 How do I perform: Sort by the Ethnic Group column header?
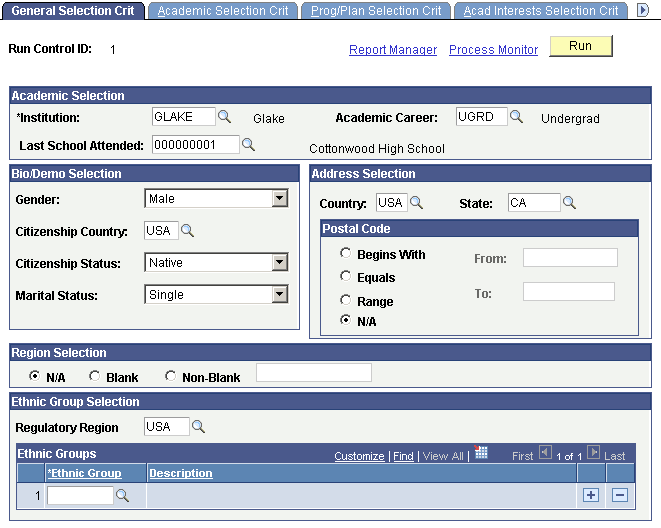tap(84, 473)
